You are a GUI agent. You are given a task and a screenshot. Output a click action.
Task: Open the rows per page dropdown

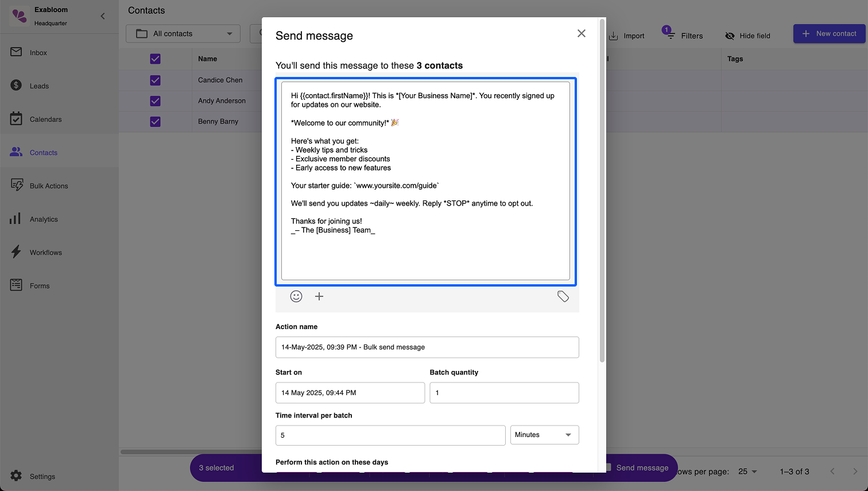(x=747, y=471)
